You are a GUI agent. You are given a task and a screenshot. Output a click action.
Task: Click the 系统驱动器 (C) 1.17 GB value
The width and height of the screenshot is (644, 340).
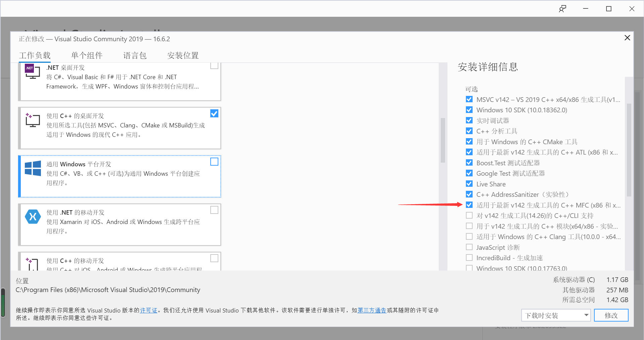click(x=617, y=280)
